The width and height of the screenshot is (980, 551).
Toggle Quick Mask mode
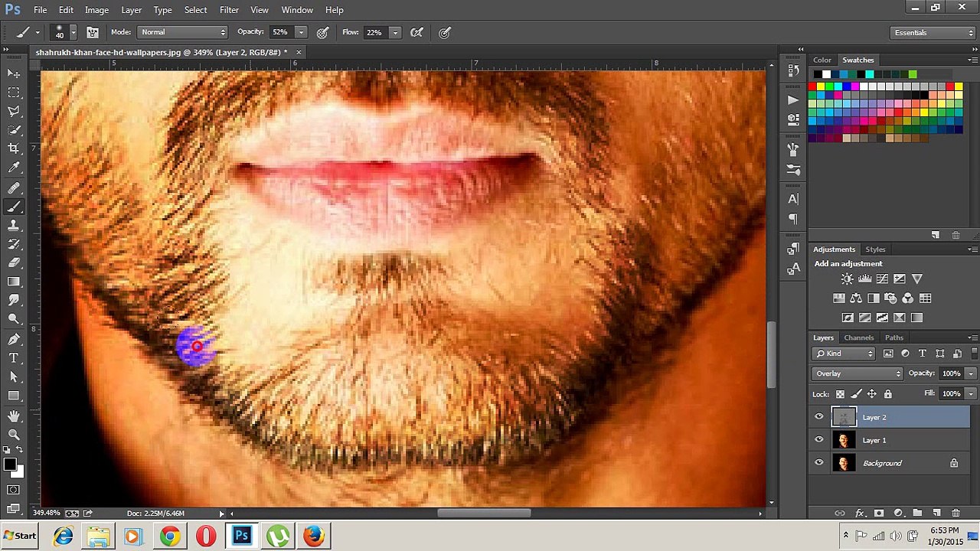[14, 490]
